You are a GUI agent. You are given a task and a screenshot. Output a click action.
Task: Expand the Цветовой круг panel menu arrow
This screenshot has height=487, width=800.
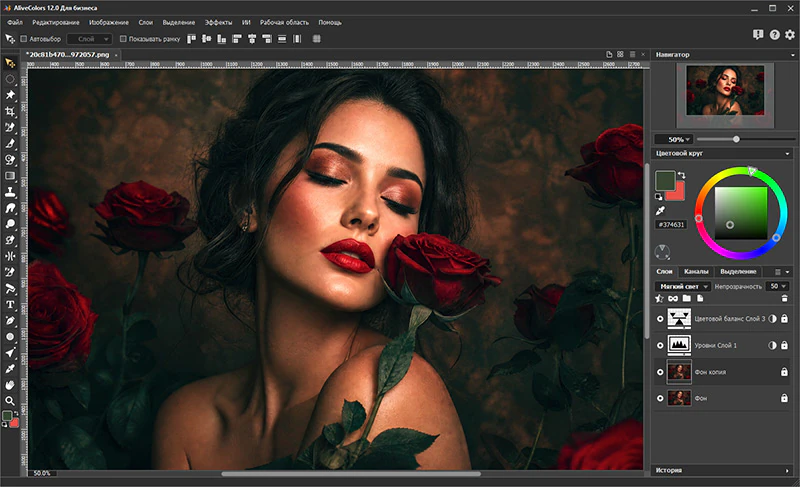pos(788,153)
